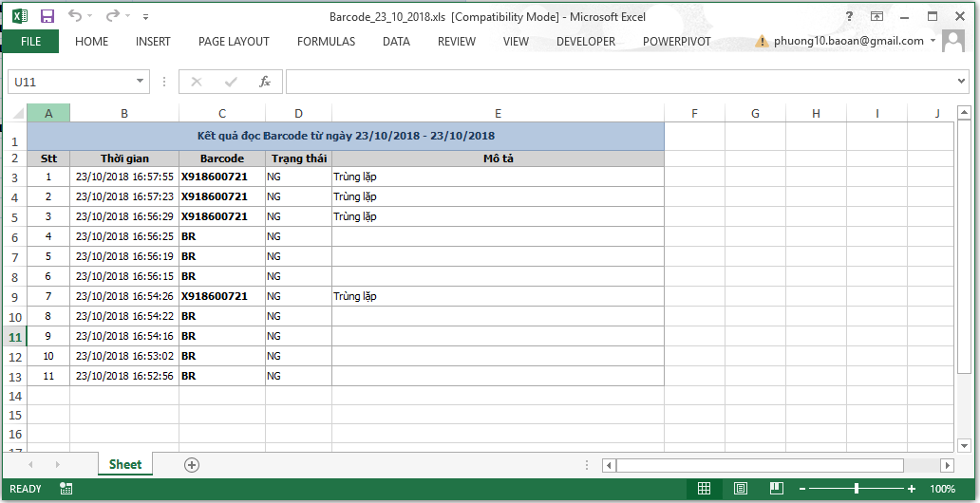
Task: Open the FILE tab
Action: [30, 42]
